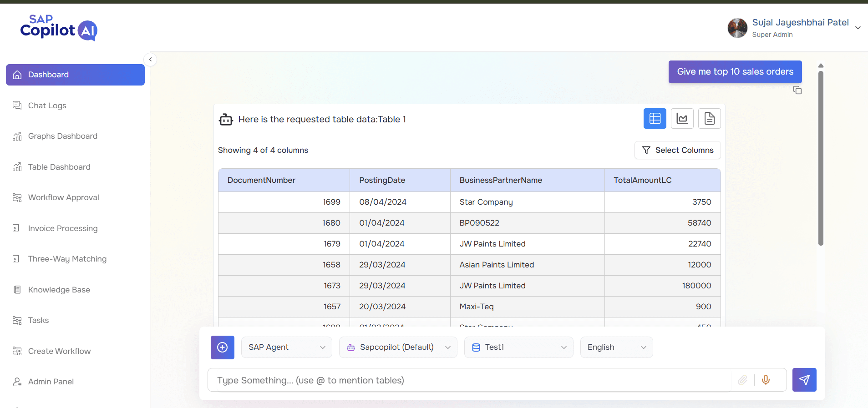Open the Sapcopilot (Default) dropdown

[x=398, y=348]
